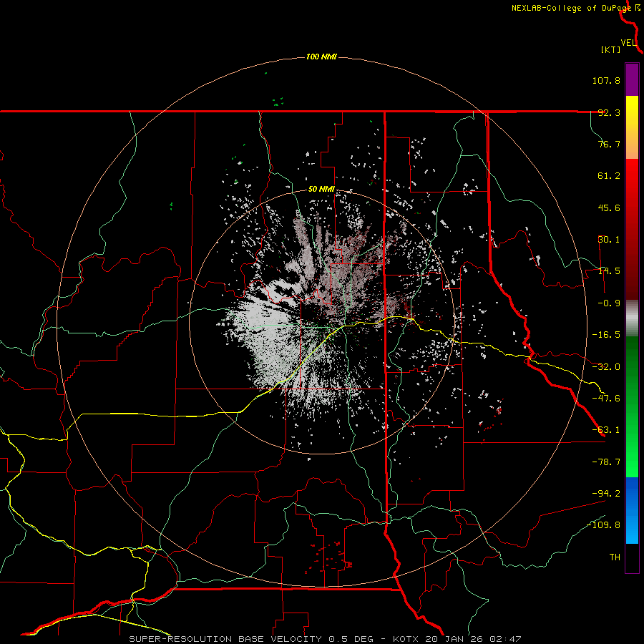Click the 76.7 value on the velocity scale
The image size is (644, 644).
609,144
